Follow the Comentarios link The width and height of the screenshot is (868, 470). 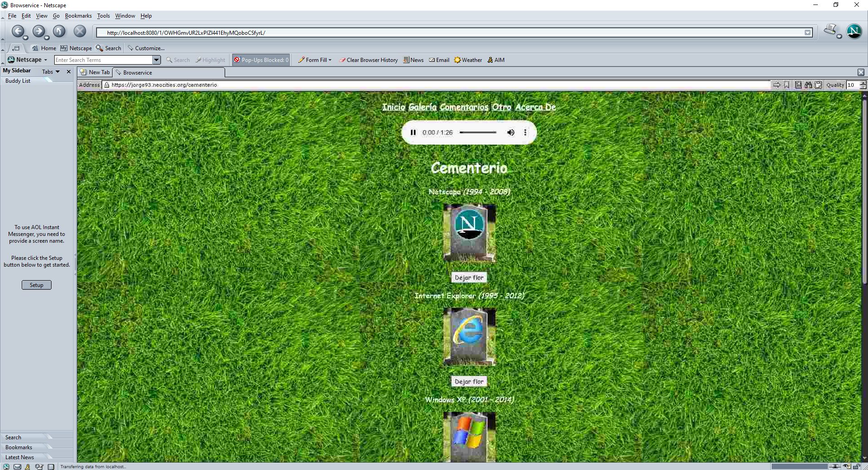pos(464,107)
